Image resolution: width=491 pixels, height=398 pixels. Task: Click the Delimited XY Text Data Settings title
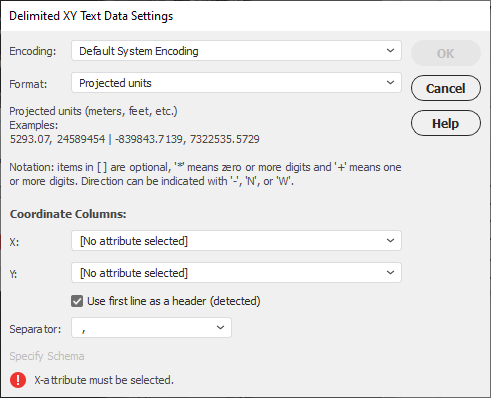coord(91,16)
